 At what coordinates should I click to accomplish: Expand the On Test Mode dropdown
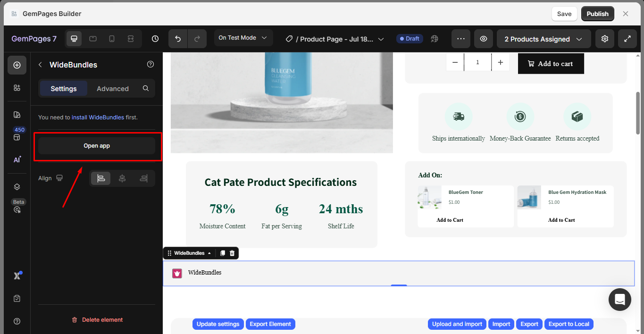click(x=243, y=38)
